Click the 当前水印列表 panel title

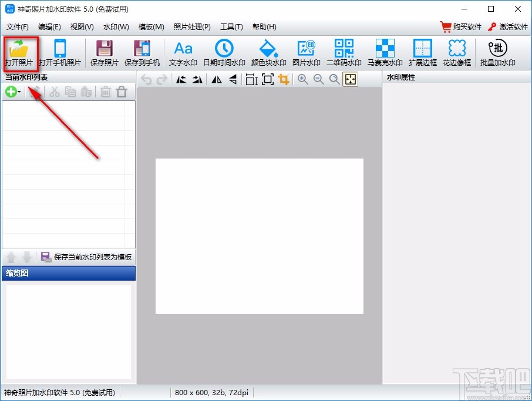coord(26,77)
